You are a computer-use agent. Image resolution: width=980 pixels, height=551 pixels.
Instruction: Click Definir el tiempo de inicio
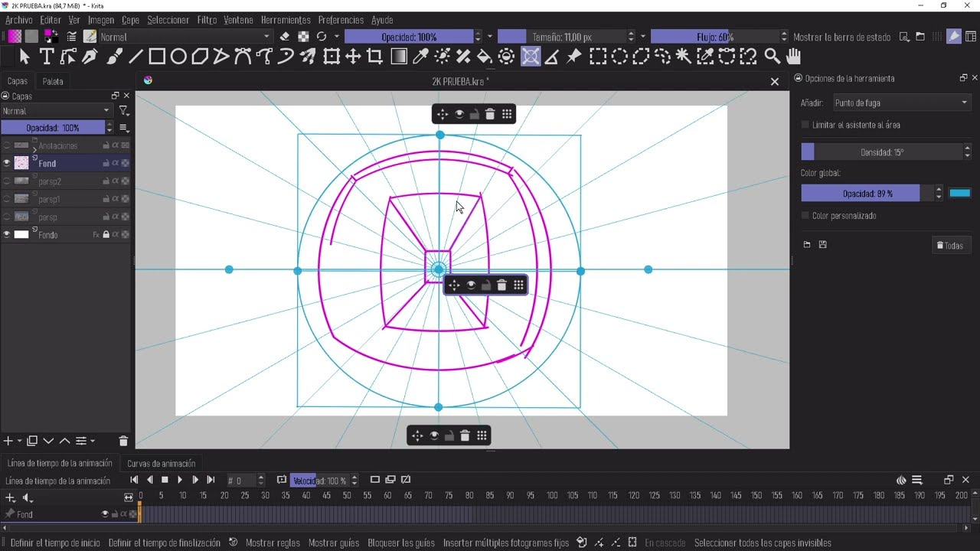pyautogui.click(x=55, y=543)
